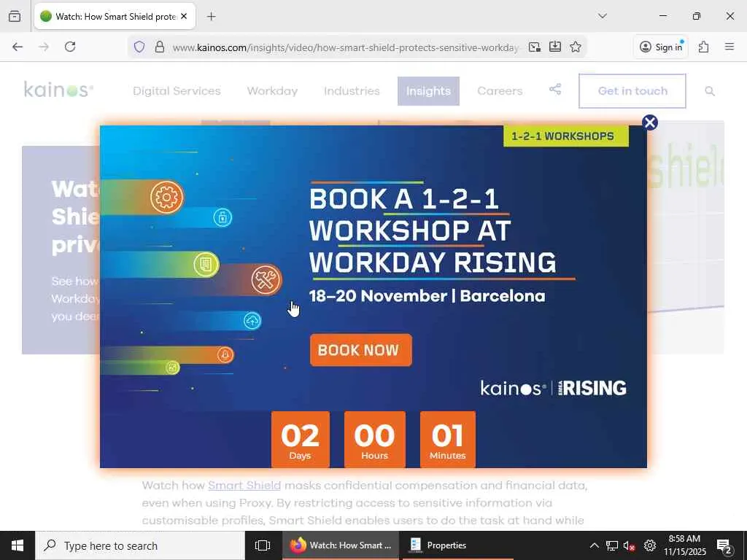
Task: Open the Windows Start menu
Action: pyautogui.click(x=18, y=545)
